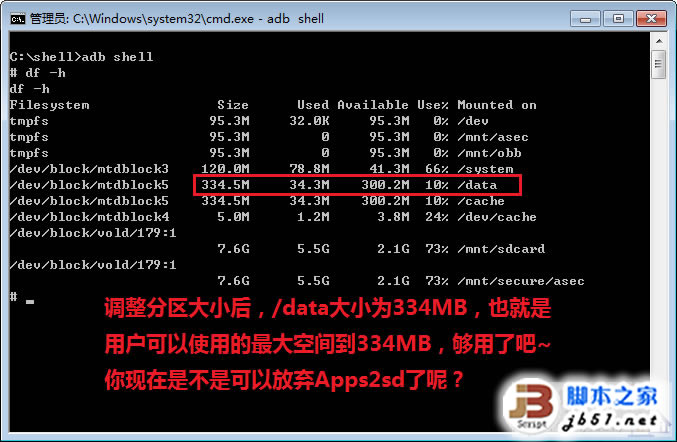Viewport: 677px width, 442px height.
Task: Click the blinking cursor at the prompt
Action: point(30,302)
